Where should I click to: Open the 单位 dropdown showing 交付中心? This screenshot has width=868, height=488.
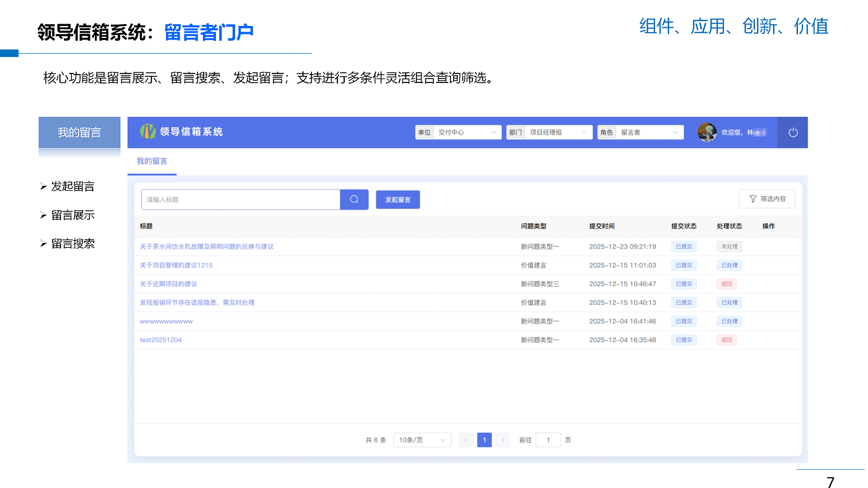pos(467,132)
